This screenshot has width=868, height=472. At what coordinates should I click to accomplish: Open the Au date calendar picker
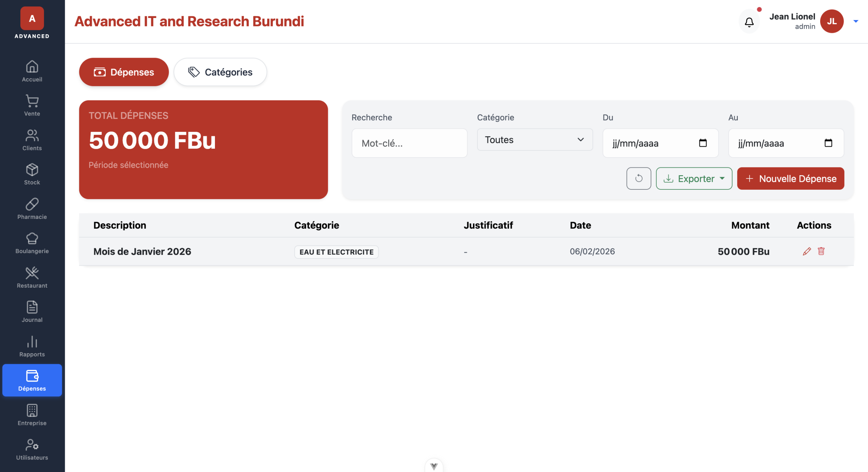(828, 143)
